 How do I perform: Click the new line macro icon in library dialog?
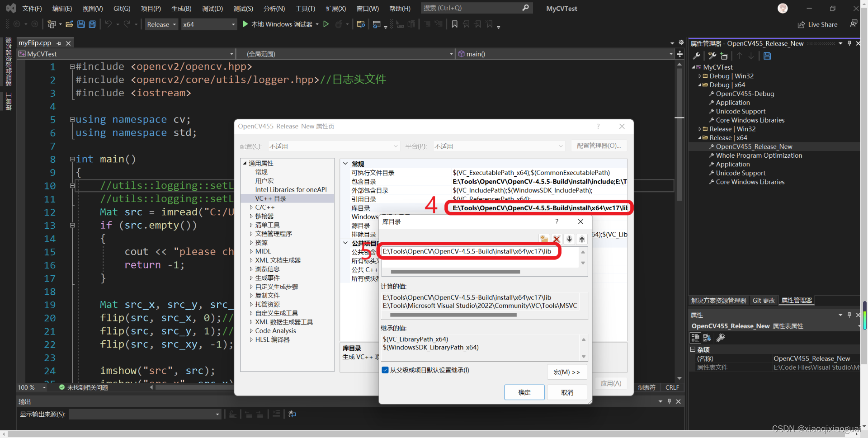point(544,239)
